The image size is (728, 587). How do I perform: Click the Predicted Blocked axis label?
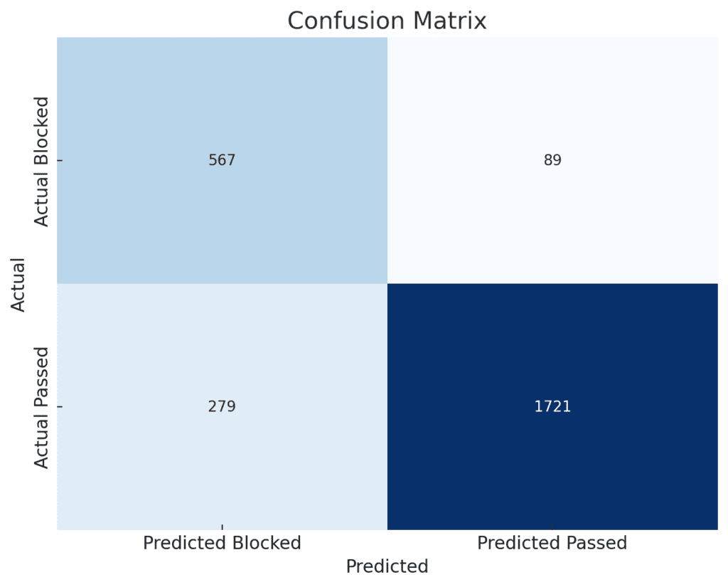[222, 543]
